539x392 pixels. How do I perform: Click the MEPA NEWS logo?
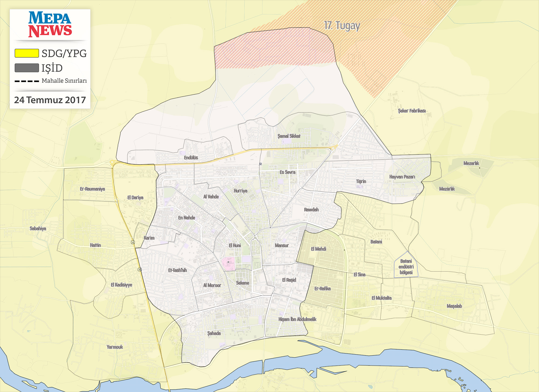(x=50, y=24)
